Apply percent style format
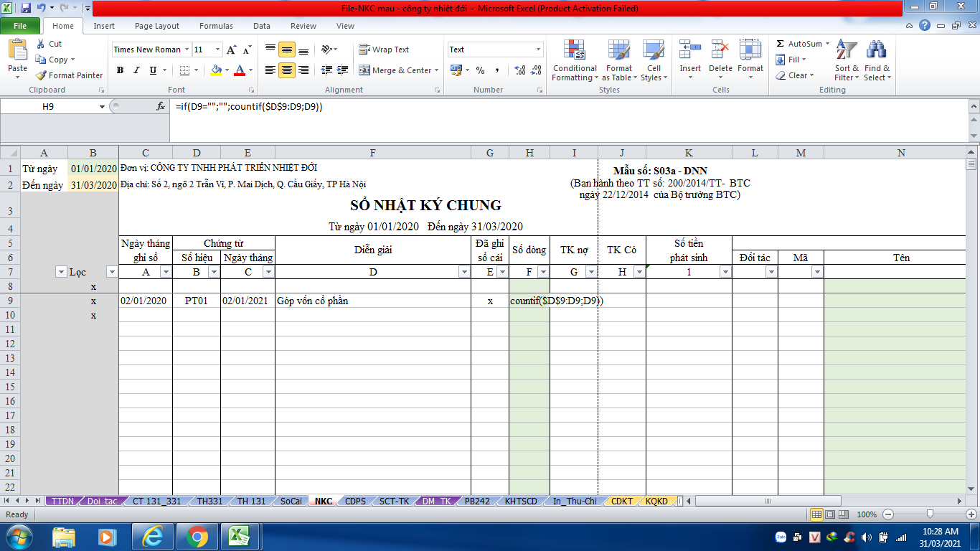Image resolution: width=980 pixels, height=551 pixels. click(480, 70)
